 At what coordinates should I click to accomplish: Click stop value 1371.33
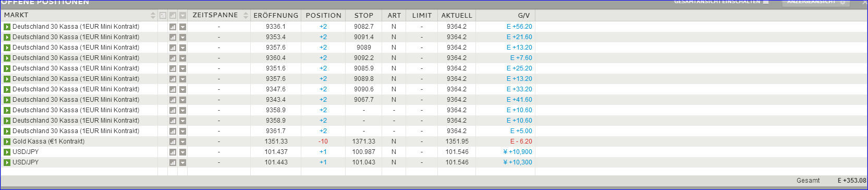click(364, 141)
